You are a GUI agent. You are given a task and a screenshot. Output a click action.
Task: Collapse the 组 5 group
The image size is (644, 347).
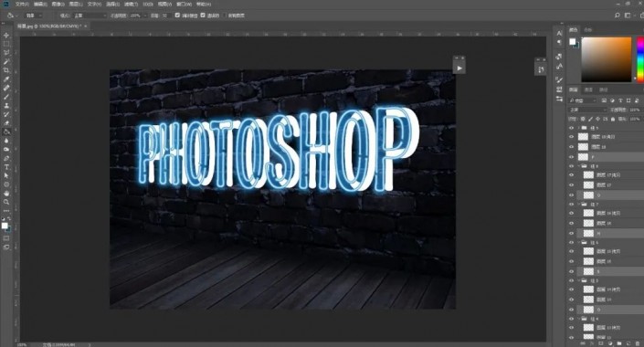pos(579,280)
